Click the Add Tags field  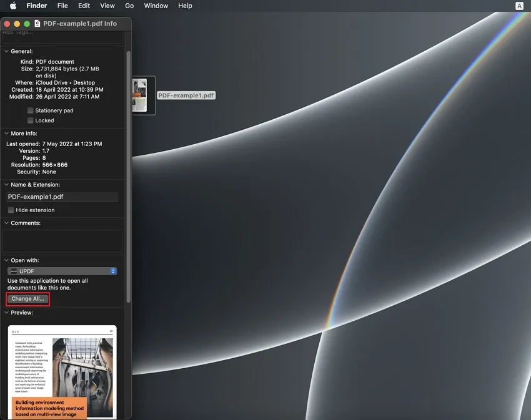pos(62,37)
